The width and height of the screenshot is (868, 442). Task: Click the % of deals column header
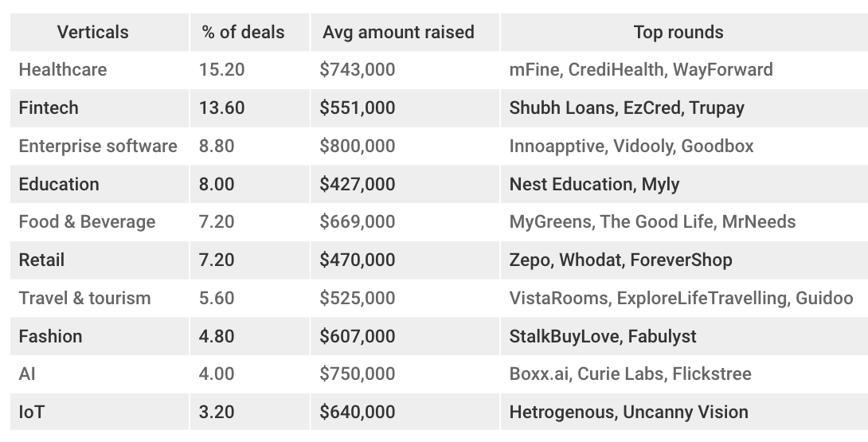click(x=243, y=33)
